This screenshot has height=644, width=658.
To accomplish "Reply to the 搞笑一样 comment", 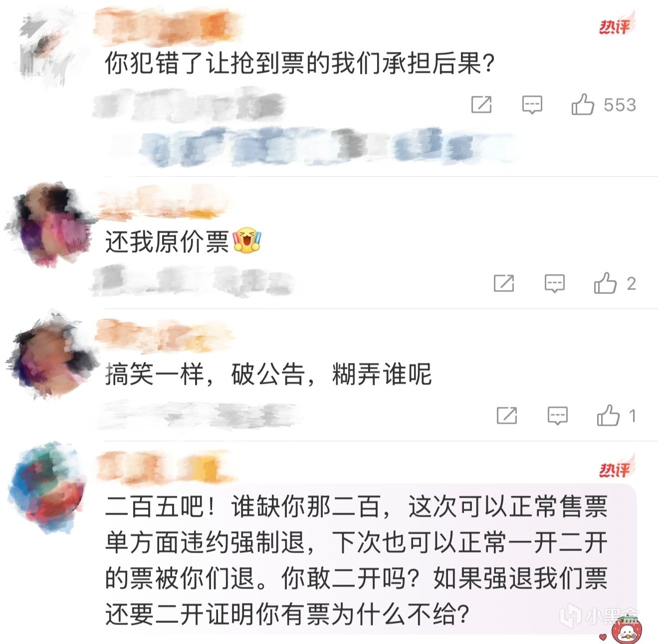I will pyautogui.click(x=557, y=415).
